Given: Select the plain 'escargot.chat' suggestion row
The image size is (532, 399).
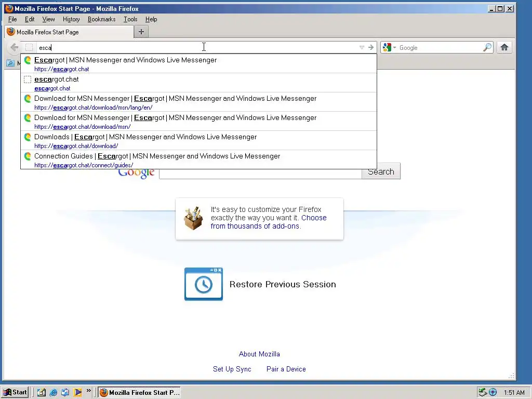Looking at the screenshot, I should point(198,83).
